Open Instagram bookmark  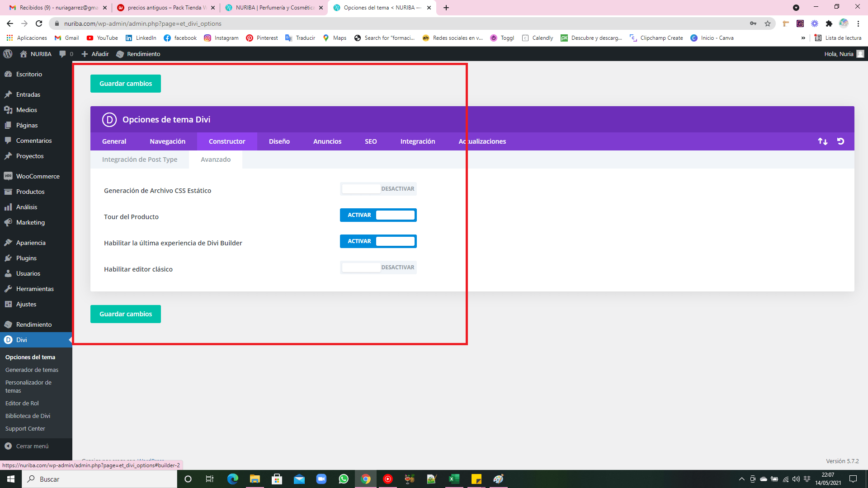click(221, 38)
